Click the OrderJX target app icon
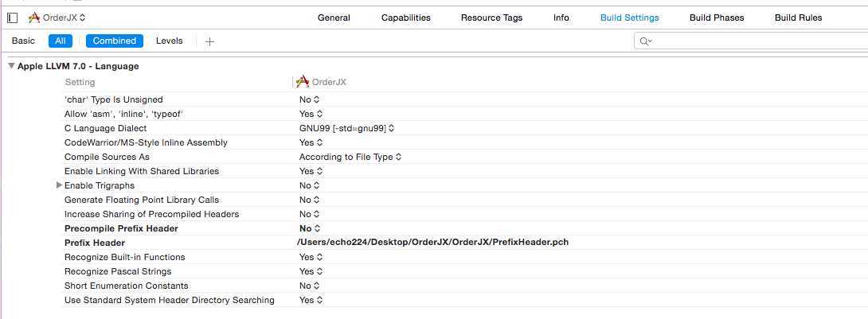The image size is (868, 319). 33,18
